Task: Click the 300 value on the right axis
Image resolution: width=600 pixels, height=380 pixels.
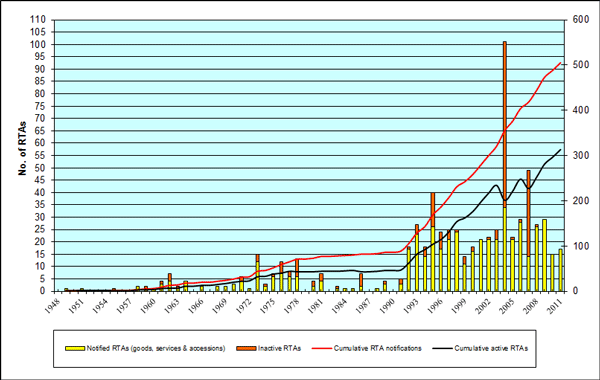Action: [x=580, y=155]
